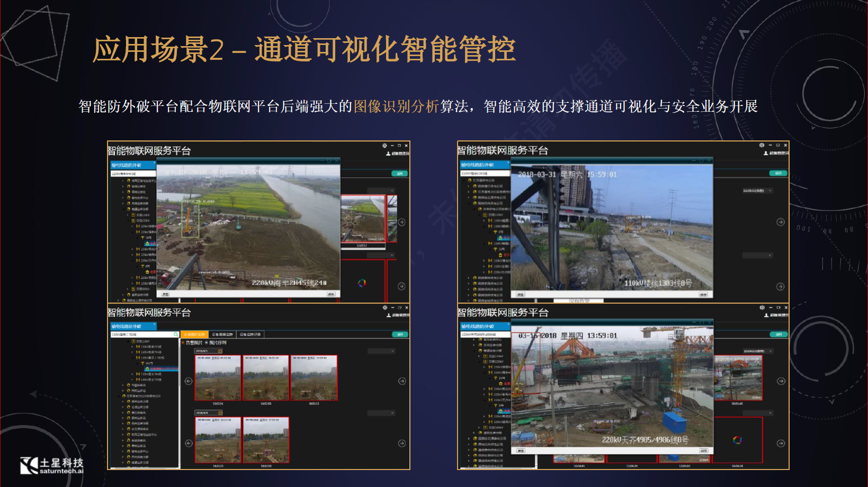Viewport: 868px width, 487px height.
Task: Click the user account icon in bottom-left window
Action: click(x=388, y=315)
